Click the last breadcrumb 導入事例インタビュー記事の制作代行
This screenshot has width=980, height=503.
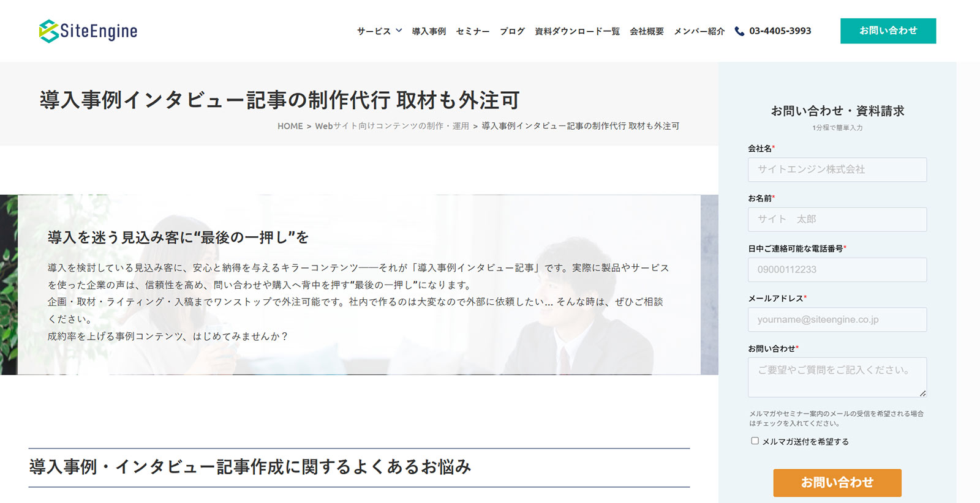[581, 126]
